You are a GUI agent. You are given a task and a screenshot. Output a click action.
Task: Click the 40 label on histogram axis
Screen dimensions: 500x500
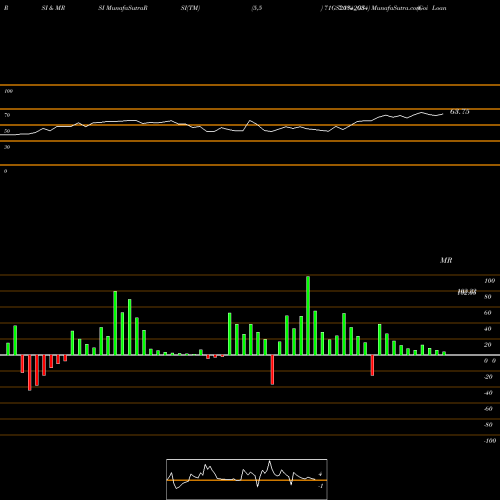(487, 329)
